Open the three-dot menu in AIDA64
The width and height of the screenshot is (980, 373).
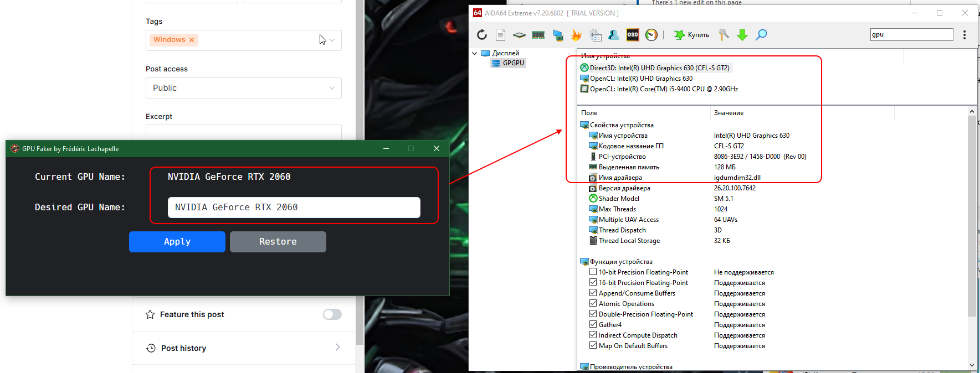point(964,35)
